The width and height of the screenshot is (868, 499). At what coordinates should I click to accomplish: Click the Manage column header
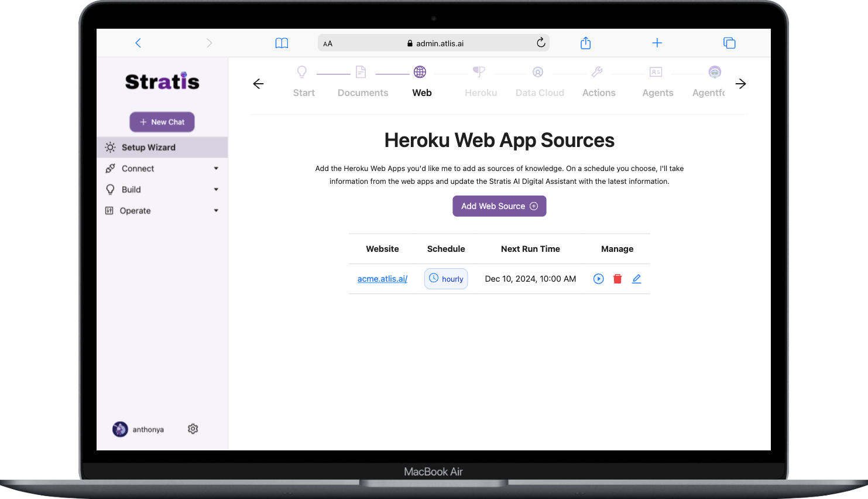click(x=617, y=249)
